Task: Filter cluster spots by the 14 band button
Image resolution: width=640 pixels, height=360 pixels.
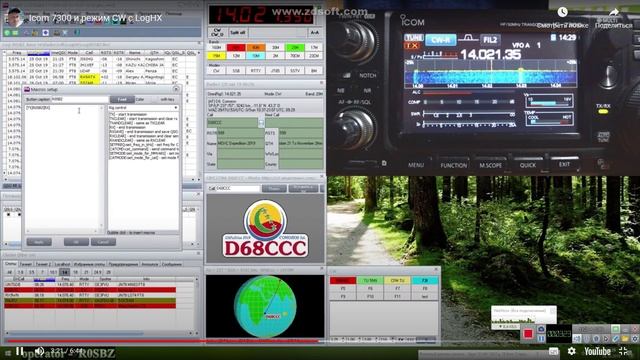Action: [64, 272]
